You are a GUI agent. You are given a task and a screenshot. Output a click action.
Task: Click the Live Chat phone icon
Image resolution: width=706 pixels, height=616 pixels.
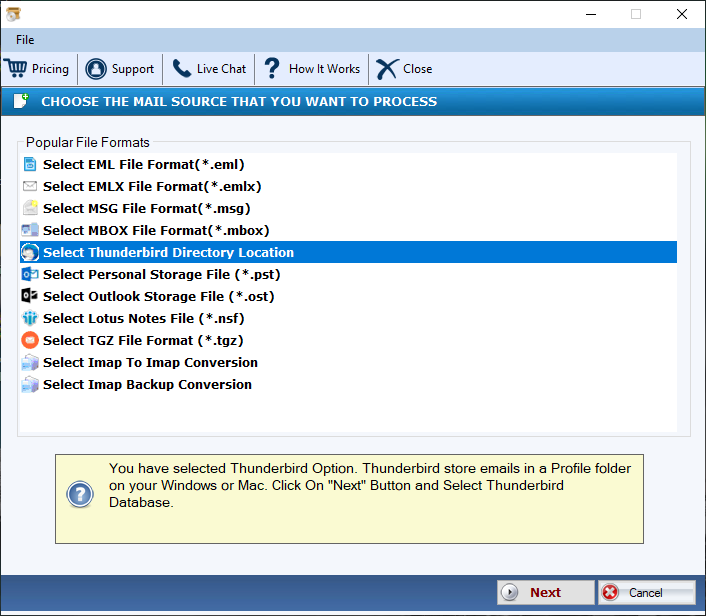182,68
